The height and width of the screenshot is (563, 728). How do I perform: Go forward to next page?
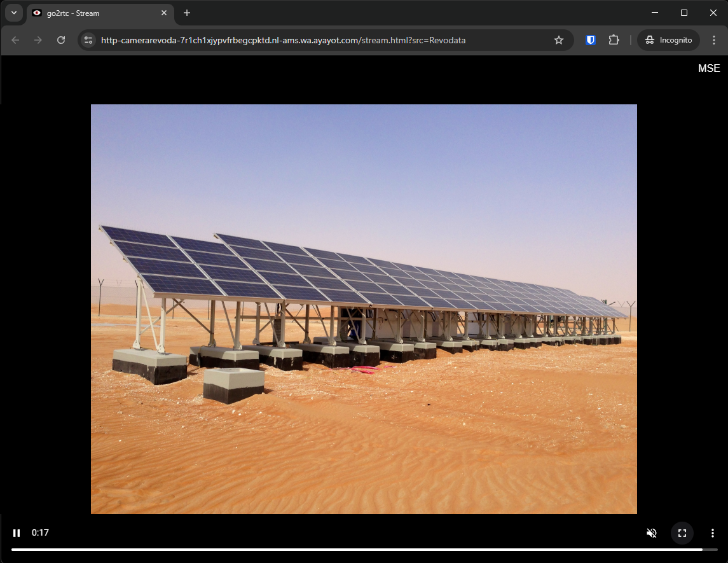[x=38, y=40]
